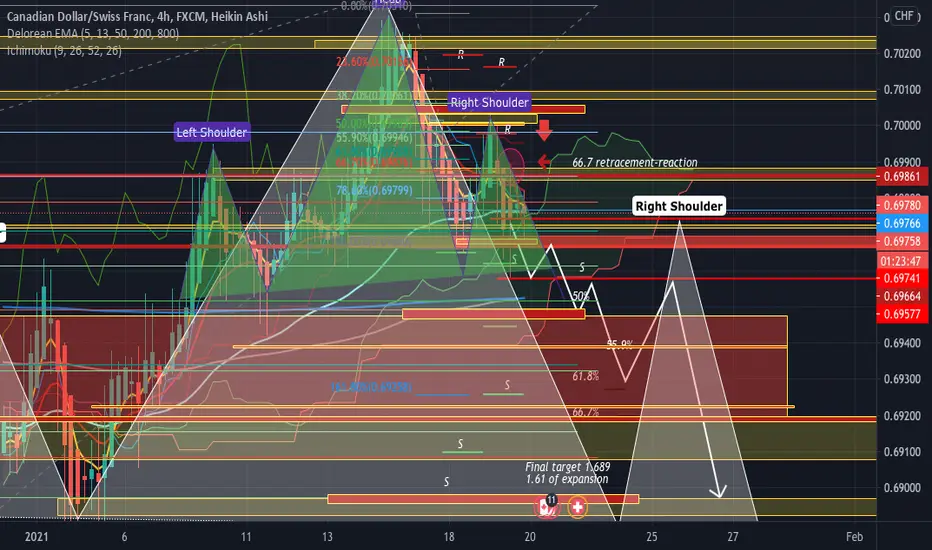Open the CHF currency selector
Screen dimensions: 932x550
pyautogui.click(x=904, y=15)
